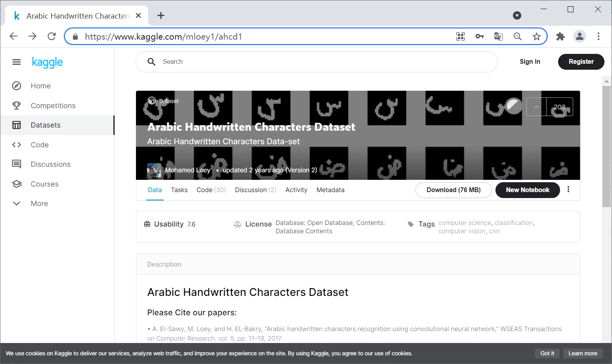Click the Code brackets icon
612x364 pixels.
[x=16, y=145]
